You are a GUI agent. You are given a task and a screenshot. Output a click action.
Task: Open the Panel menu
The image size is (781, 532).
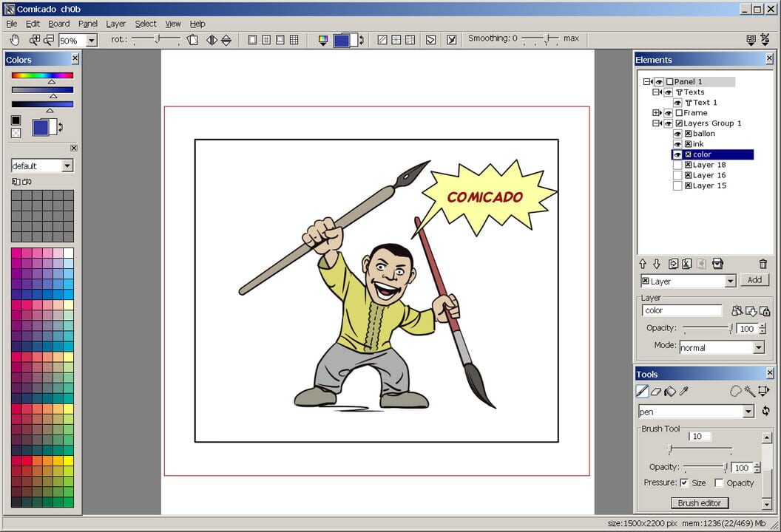[88, 24]
